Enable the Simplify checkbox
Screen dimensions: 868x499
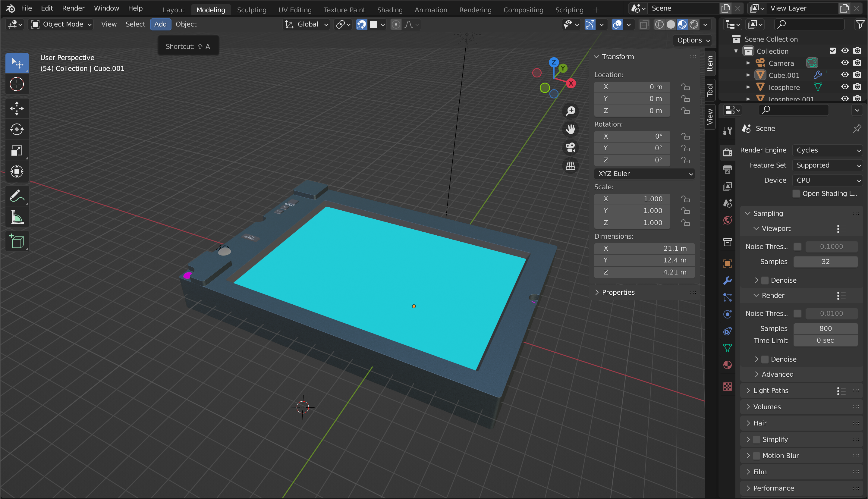point(756,439)
